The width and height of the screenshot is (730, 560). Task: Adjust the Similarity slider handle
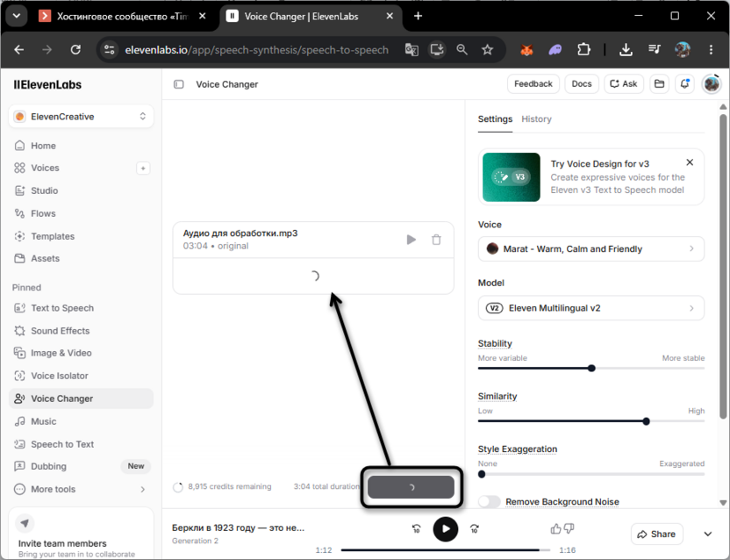[646, 421]
